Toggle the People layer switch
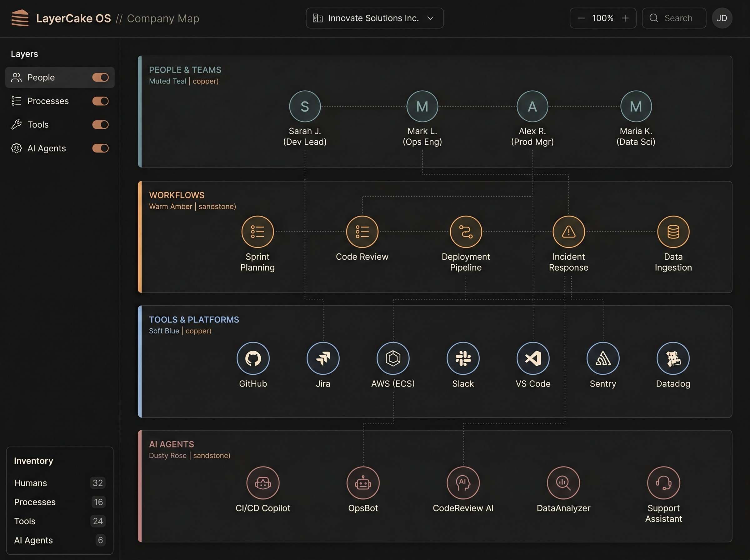Viewport: 750px width, 560px height. 100,77
